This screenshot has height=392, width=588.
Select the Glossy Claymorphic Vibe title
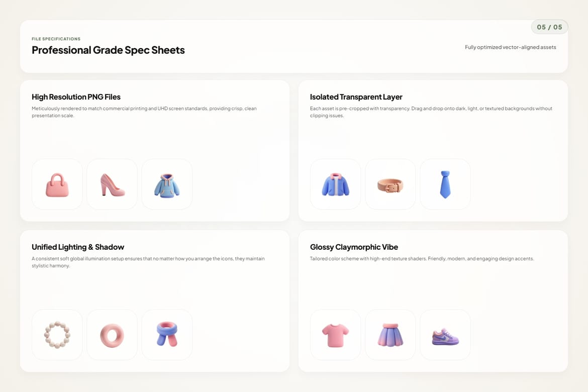pyautogui.click(x=354, y=247)
